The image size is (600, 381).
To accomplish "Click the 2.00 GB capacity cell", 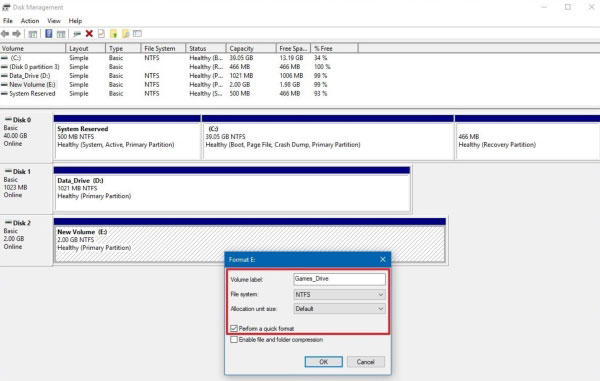I will click(240, 85).
